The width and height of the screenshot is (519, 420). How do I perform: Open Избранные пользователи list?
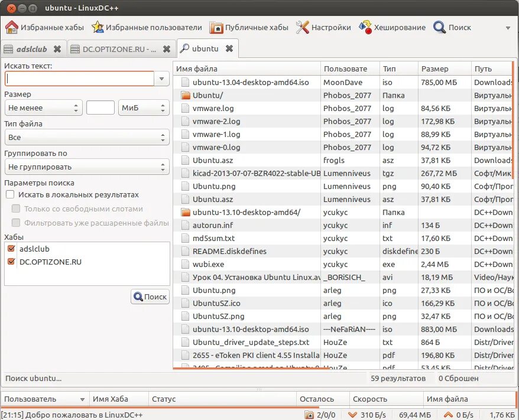click(147, 27)
